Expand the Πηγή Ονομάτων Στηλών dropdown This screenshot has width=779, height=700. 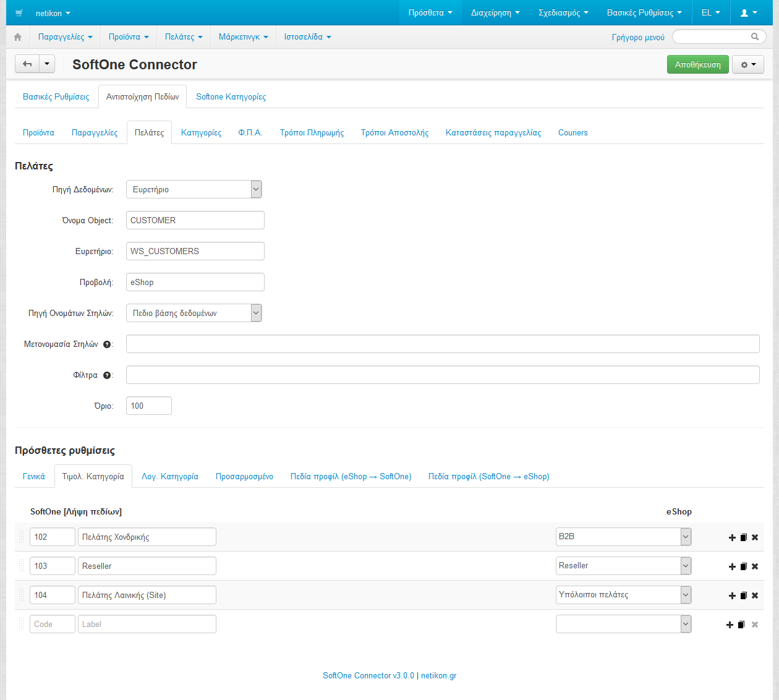click(194, 314)
